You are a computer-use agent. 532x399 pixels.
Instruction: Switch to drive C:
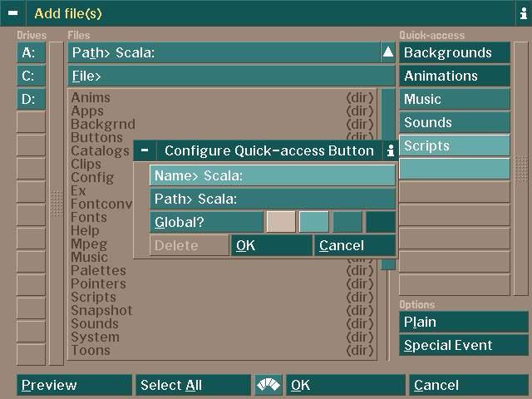pos(31,76)
